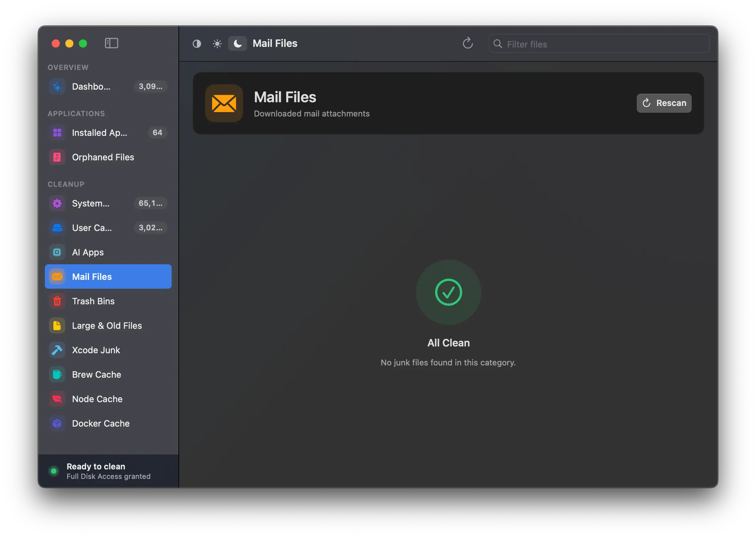
Task: Switch to light mode sun icon
Action: (x=217, y=44)
